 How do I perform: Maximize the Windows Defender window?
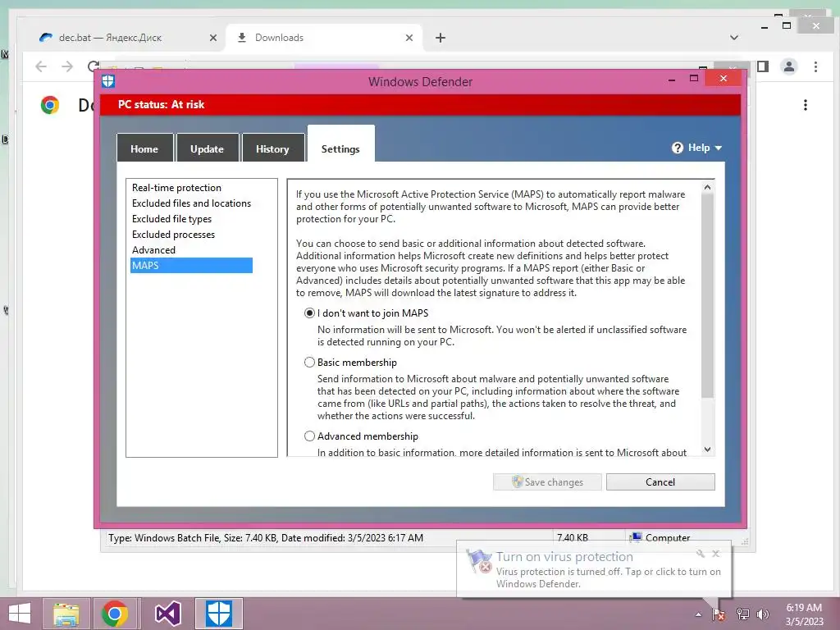coord(694,79)
